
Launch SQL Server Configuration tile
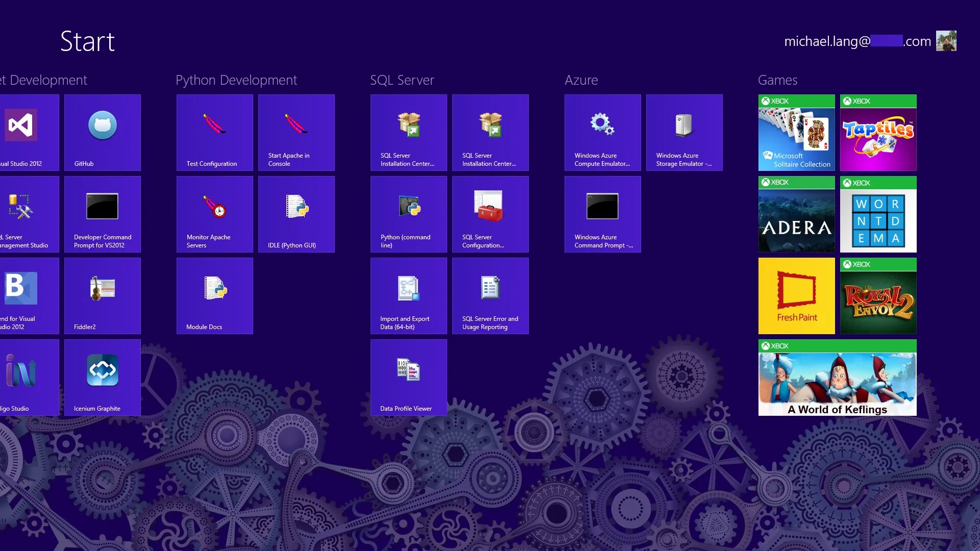pyautogui.click(x=490, y=214)
